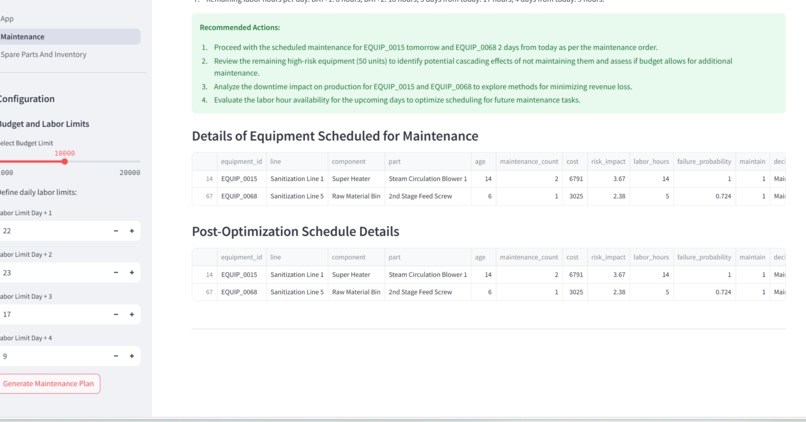Select failure probability 0.724 in first table

pyautogui.click(x=704, y=196)
